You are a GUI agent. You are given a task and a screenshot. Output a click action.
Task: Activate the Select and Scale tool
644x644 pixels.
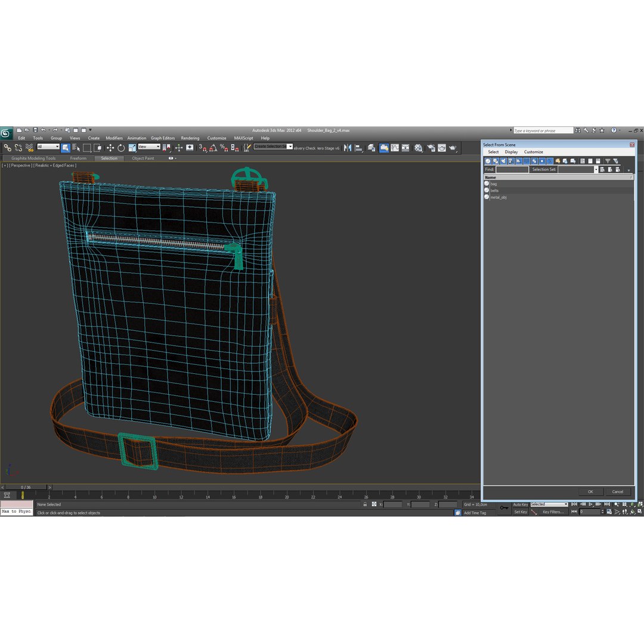(132, 148)
